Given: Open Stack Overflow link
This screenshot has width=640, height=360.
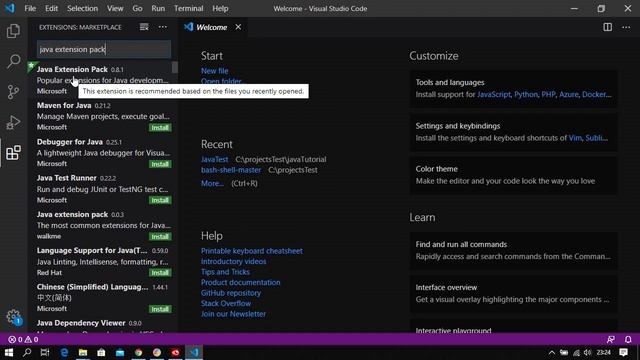Looking at the screenshot, I should click(x=226, y=303).
